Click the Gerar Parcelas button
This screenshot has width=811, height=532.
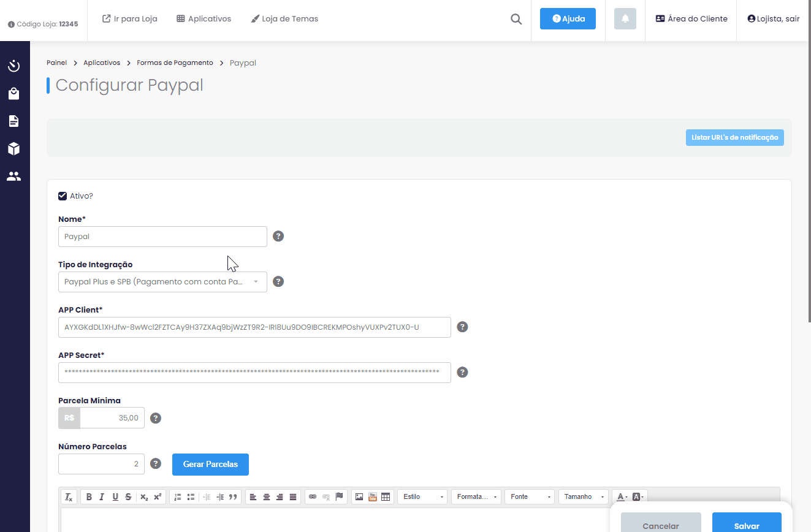coord(210,464)
